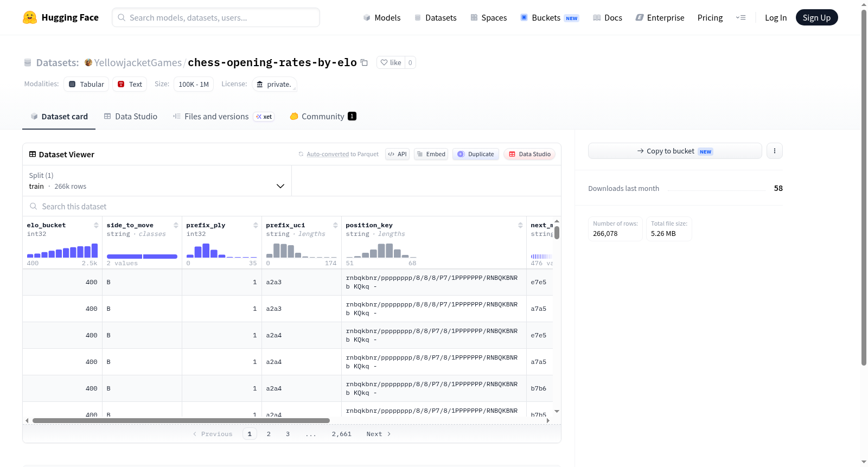Click the Previous page button
Image resolution: width=868 pixels, height=467 pixels.
[x=213, y=434]
